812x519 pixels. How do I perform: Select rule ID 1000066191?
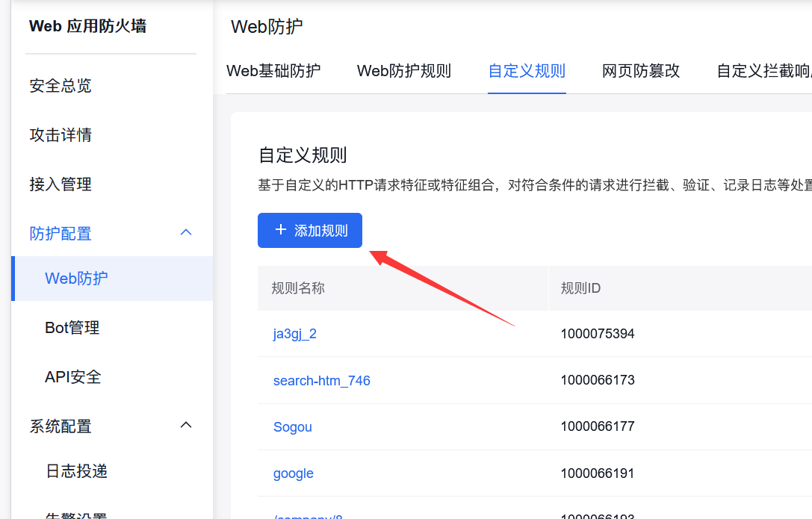(598, 473)
